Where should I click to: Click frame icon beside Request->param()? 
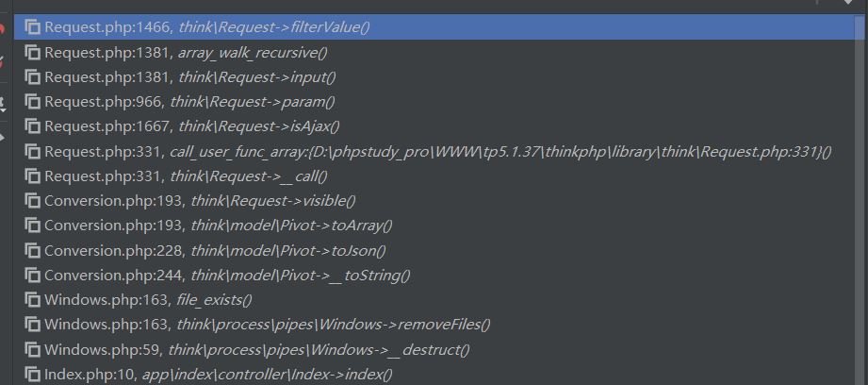(33, 102)
